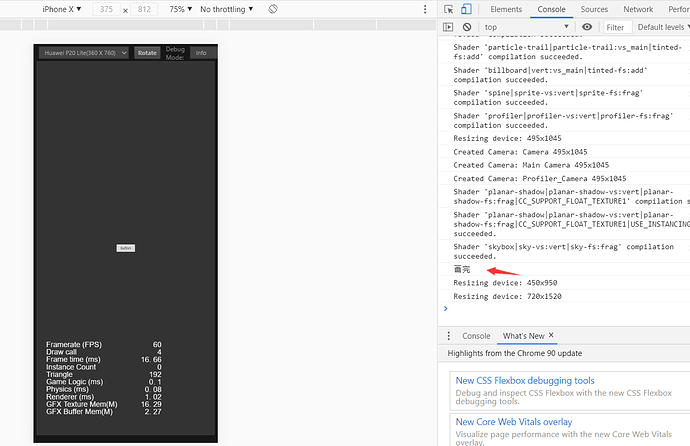Open the top JavaScript context dropdown

(x=526, y=27)
